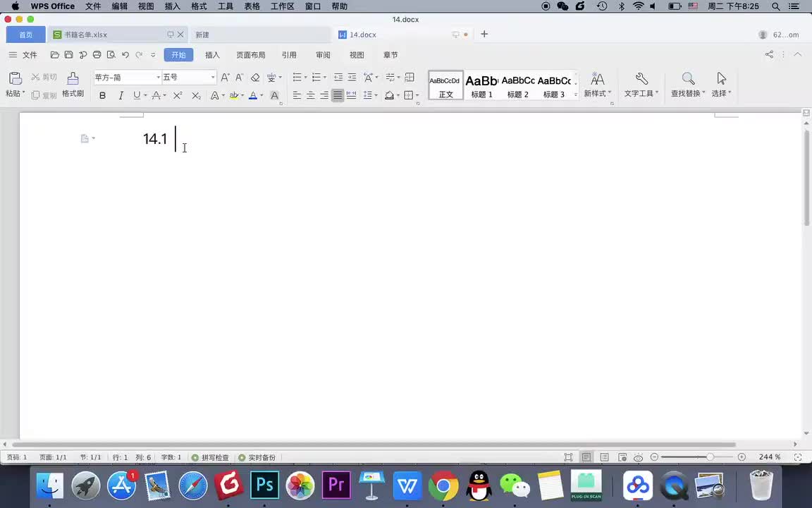Select the Format Painter brush tool
The height and width of the screenshot is (508, 812).
tap(73, 78)
